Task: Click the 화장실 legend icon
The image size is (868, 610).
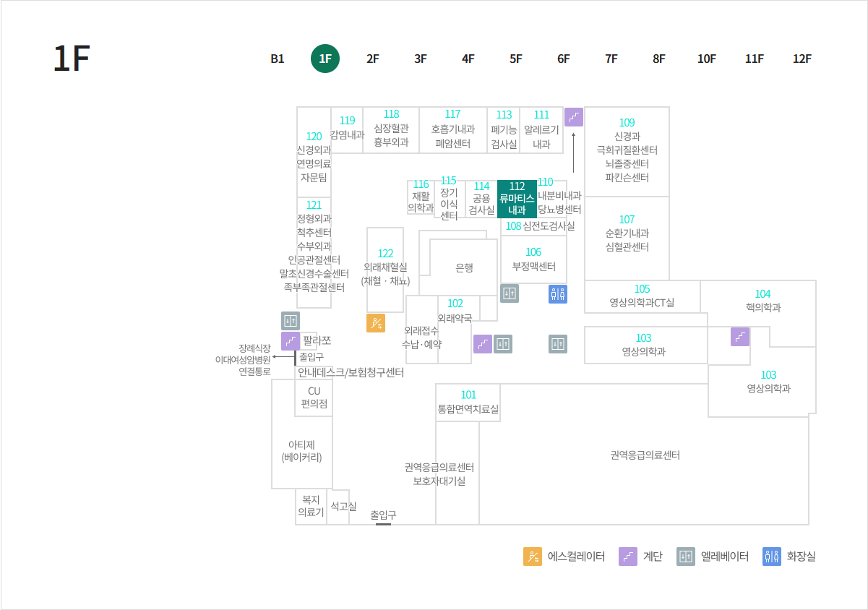Action: point(772,557)
